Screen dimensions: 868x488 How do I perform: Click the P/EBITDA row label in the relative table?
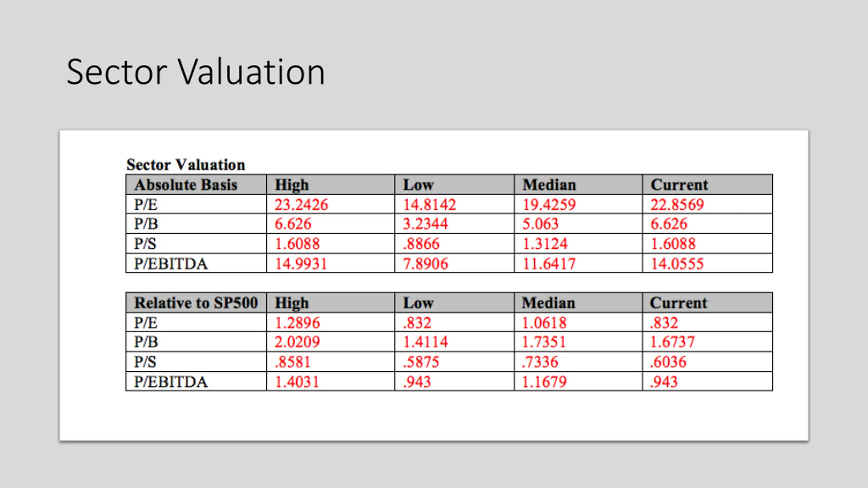[x=171, y=382]
